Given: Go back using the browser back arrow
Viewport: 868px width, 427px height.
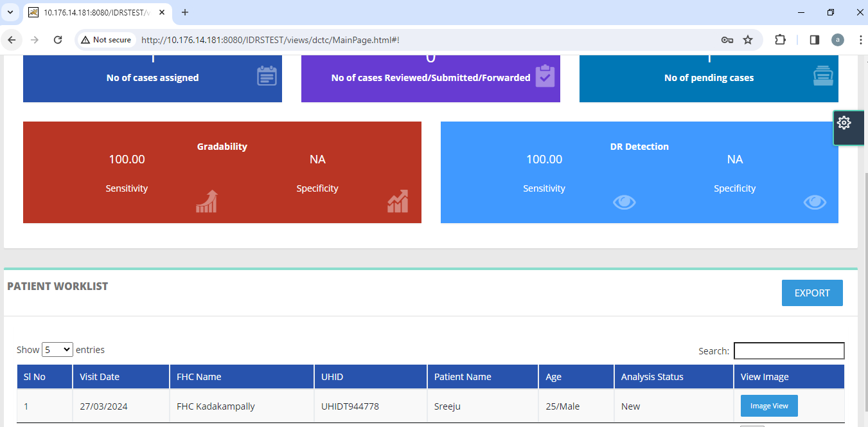Looking at the screenshot, I should coord(12,40).
